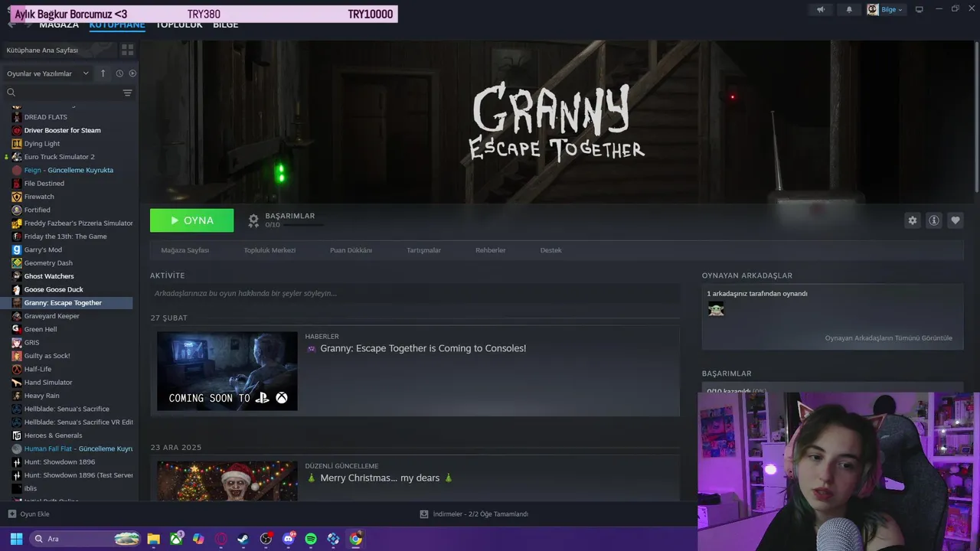This screenshot has width=980, height=551.
Task: Open Coming to Consoles news thumbnail
Action: (227, 371)
